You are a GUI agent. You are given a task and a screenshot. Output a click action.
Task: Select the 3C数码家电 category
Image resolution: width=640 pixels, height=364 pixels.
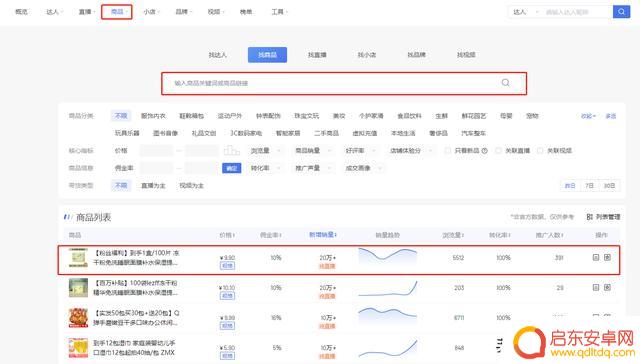click(246, 133)
